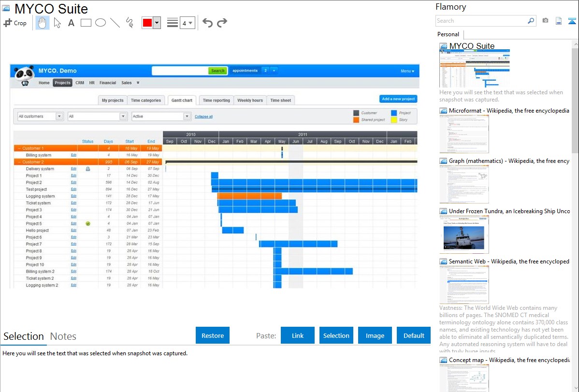Click the Flamory search field
The width and height of the screenshot is (579, 392).
click(481, 21)
